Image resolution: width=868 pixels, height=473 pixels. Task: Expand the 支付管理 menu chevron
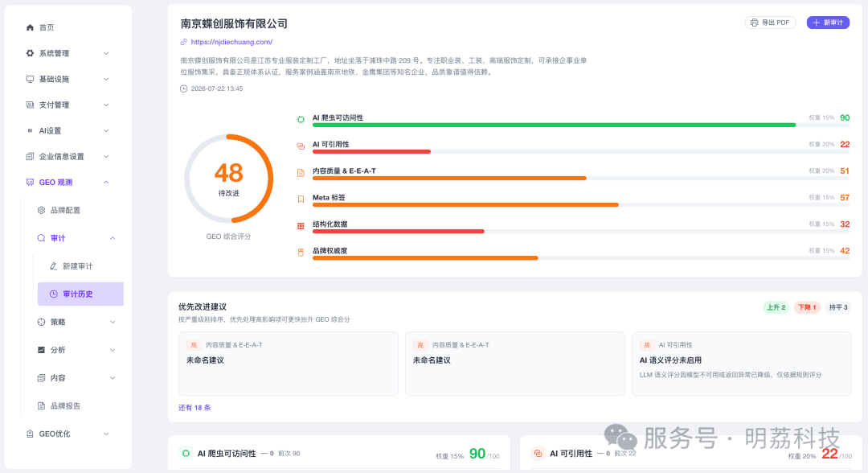click(106, 105)
